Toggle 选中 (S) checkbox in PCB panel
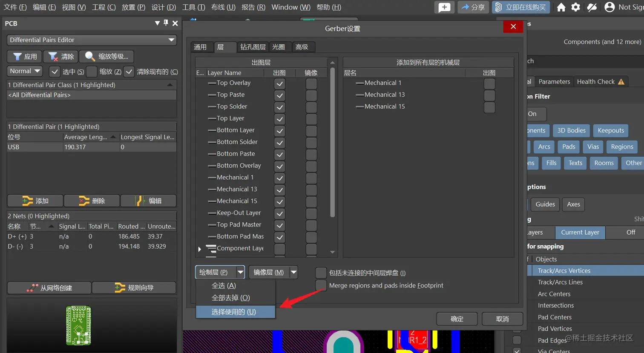The image size is (644, 353). 55,72
